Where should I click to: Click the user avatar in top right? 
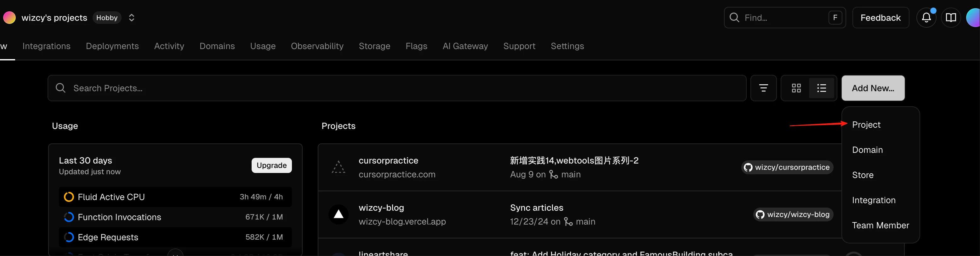click(973, 18)
